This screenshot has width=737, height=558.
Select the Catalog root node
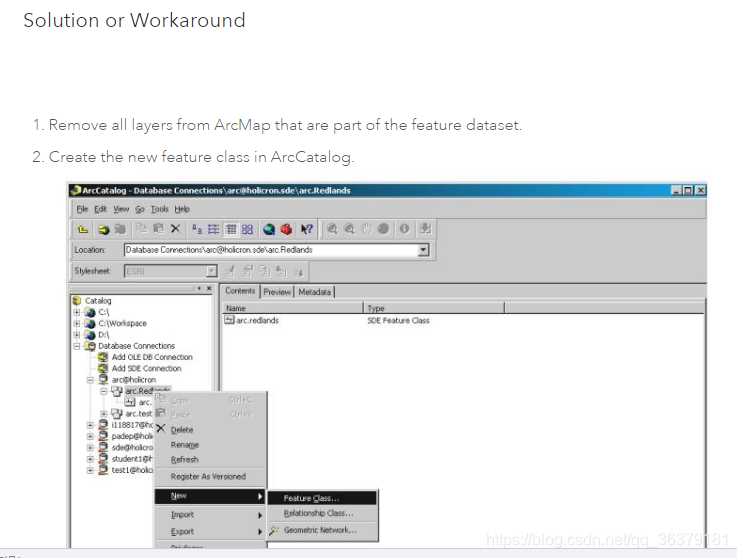pyautogui.click(x=98, y=301)
